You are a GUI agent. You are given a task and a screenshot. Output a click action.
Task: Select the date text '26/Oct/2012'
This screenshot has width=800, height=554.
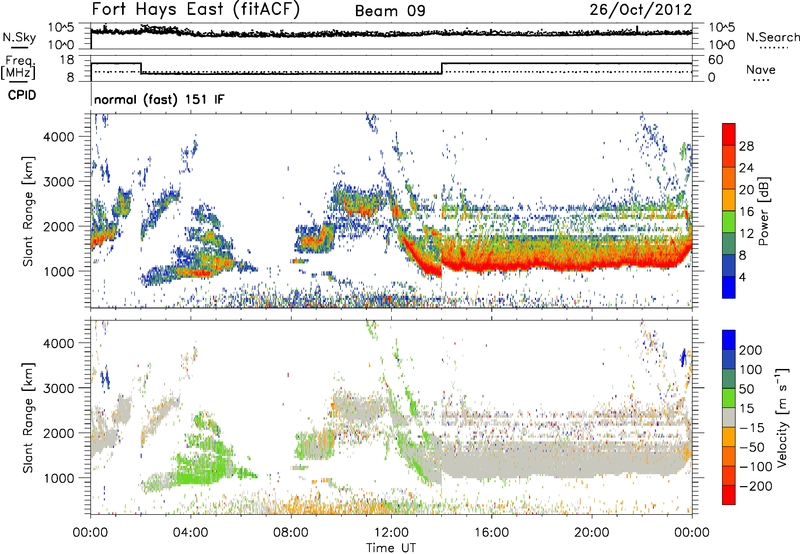[641, 10]
